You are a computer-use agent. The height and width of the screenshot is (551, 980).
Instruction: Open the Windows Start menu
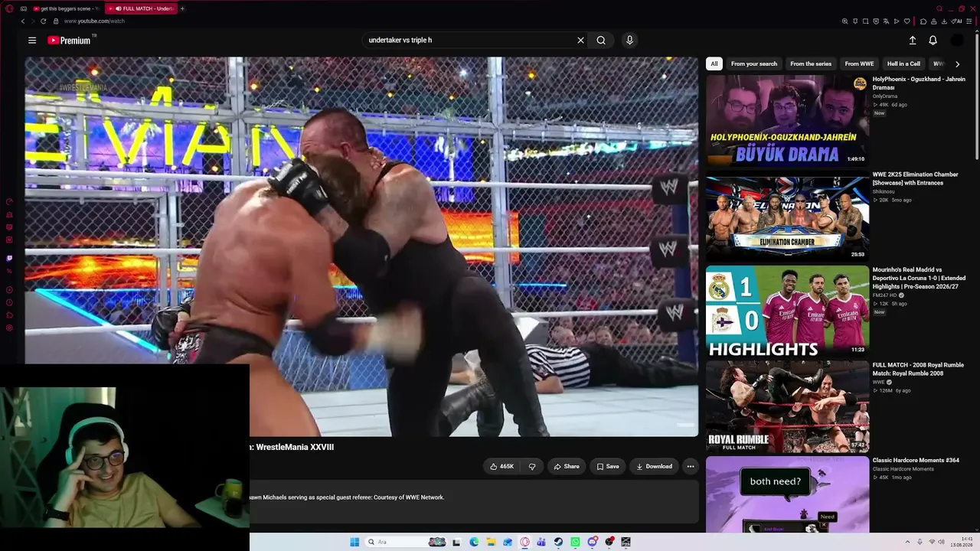[x=354, y=542]
